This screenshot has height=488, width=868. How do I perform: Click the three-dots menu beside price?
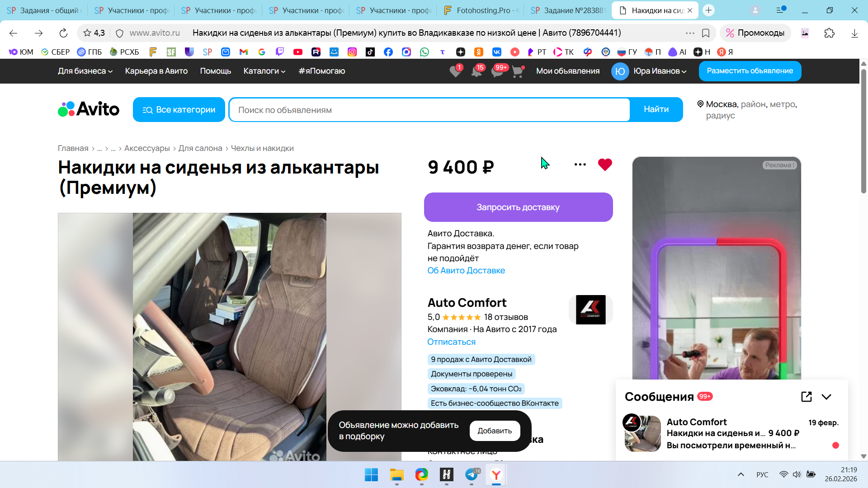(x=580, y=164)
